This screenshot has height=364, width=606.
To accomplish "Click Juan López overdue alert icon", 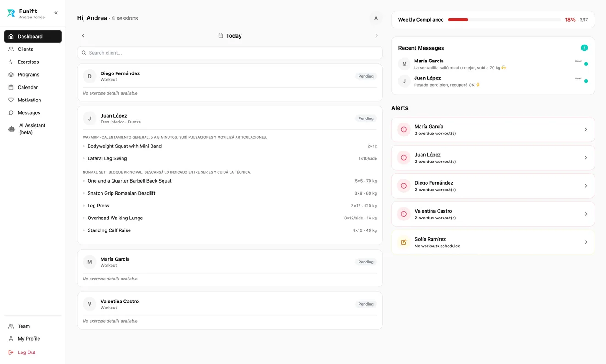I will coord(404,157).
